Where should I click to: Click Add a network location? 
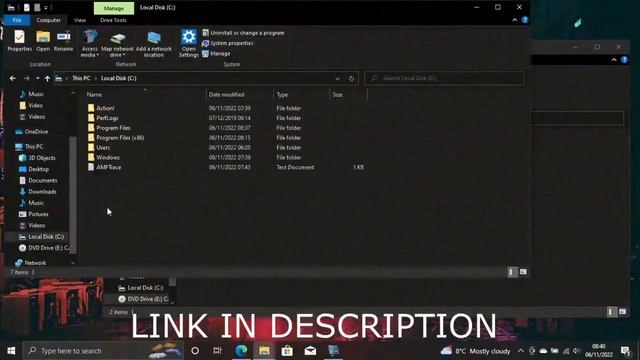coord(153,44)
